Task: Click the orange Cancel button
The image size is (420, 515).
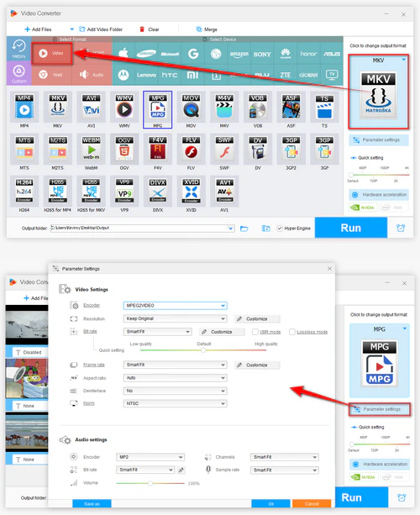Action: click(x=312, y=503)
